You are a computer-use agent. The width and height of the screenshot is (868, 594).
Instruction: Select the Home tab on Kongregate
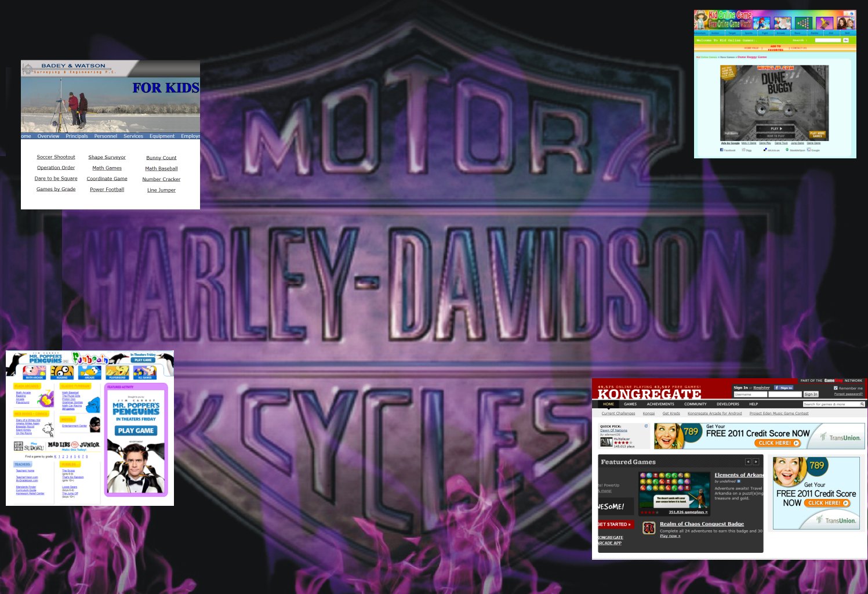[x=608, y=404]
